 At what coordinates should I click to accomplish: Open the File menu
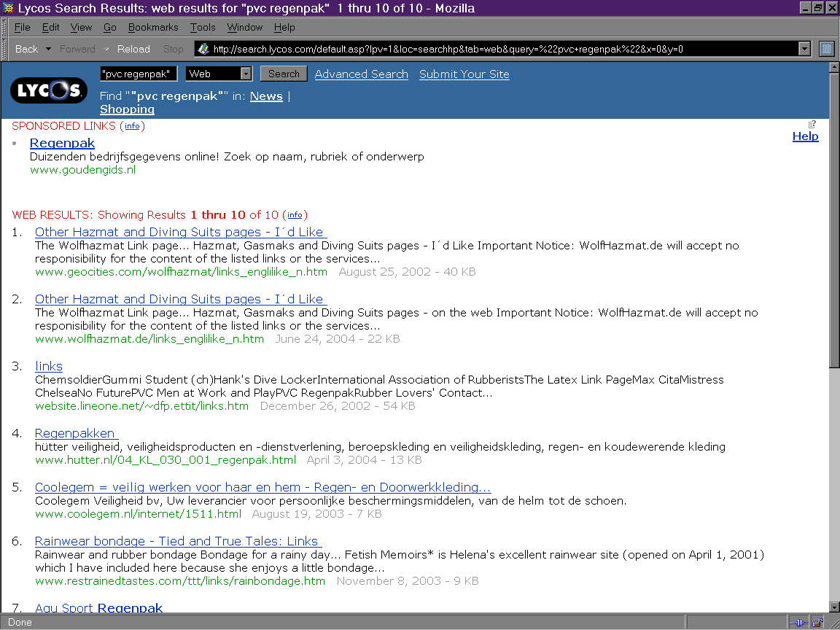22,27
